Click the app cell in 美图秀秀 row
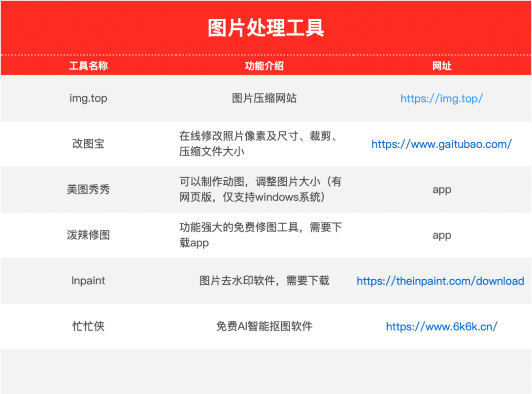This screenshot has height=394, width=532. pyautogui.click(x=442, y=190)
